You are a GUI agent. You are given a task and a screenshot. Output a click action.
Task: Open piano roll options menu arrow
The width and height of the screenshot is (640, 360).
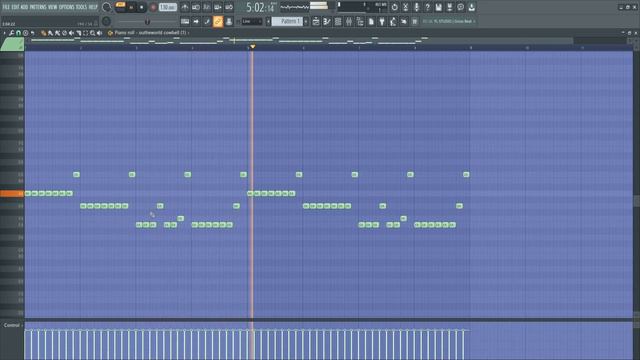coord(4,33)
